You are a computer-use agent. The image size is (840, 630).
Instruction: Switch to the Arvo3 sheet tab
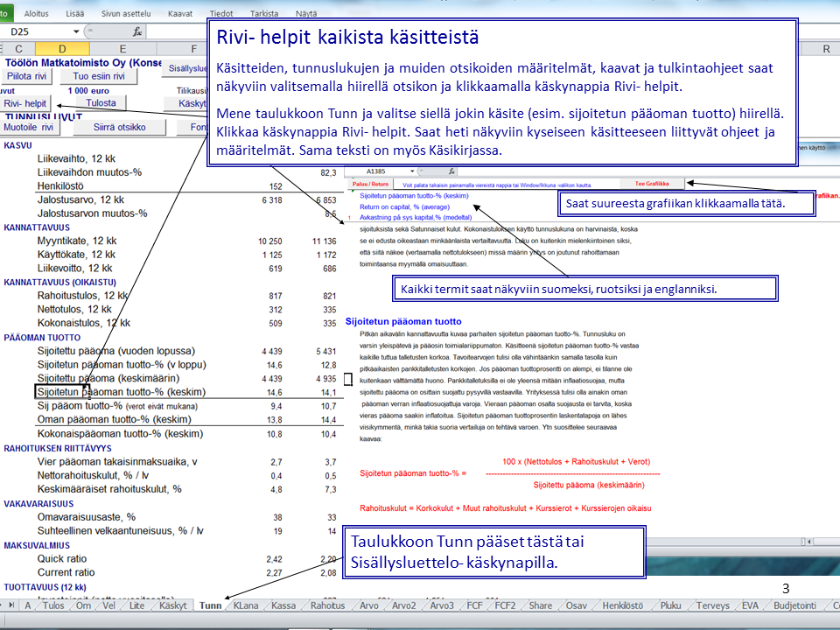coord(442,605)
